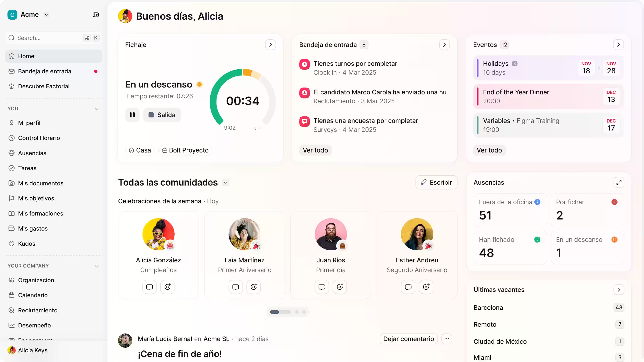Viewport: 644px width, 362px height.
Task: Expand the Ausencias panel to fullscreen
Action: [x=619, y=182]
